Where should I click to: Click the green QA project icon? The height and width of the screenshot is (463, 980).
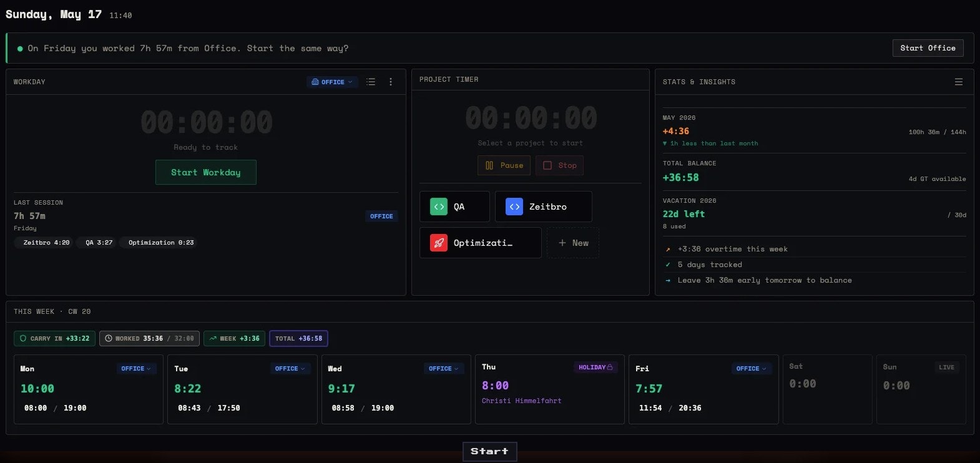(x=439, y=207)
